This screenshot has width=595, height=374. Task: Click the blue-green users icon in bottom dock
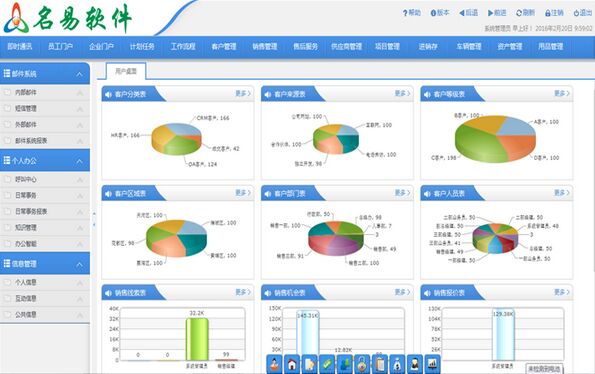click(345, 364)
